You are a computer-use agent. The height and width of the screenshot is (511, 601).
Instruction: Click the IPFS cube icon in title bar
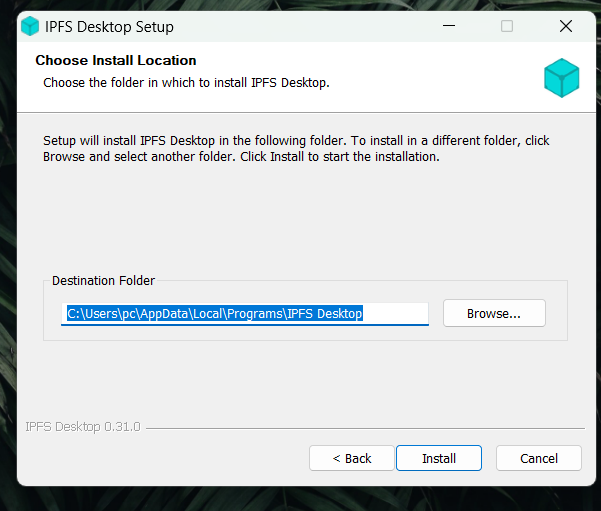30,26
